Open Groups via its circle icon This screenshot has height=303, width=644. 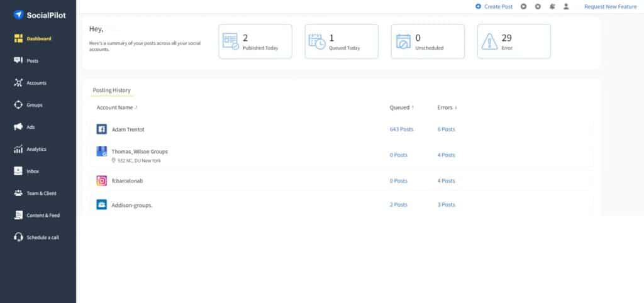pyautogui.click(x=18, y=105)
